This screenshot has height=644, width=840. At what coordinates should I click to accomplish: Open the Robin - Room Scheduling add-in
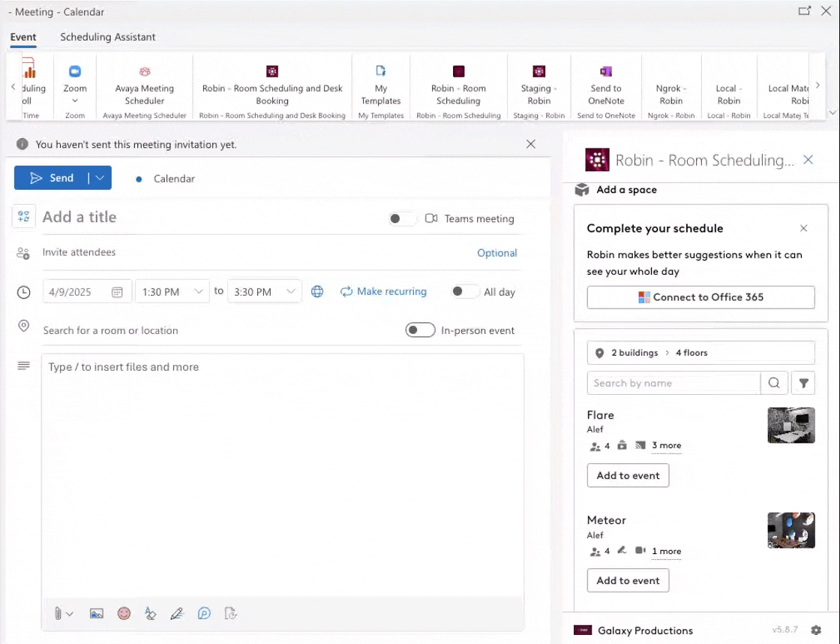click(x=458, y=71)
